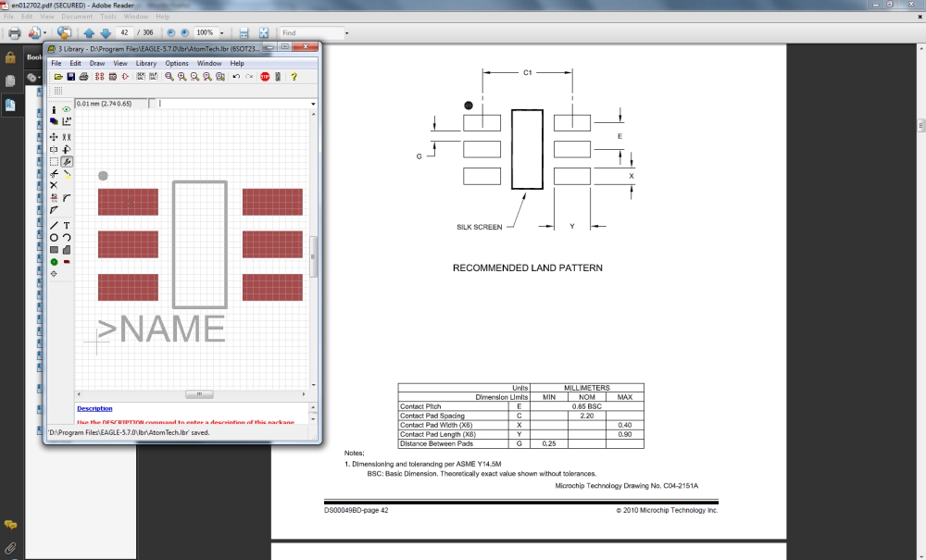Click the Zoom In magnifier in EAGLE
The image size is (926, 560).
pyautogui.click(x=181, y=77)
